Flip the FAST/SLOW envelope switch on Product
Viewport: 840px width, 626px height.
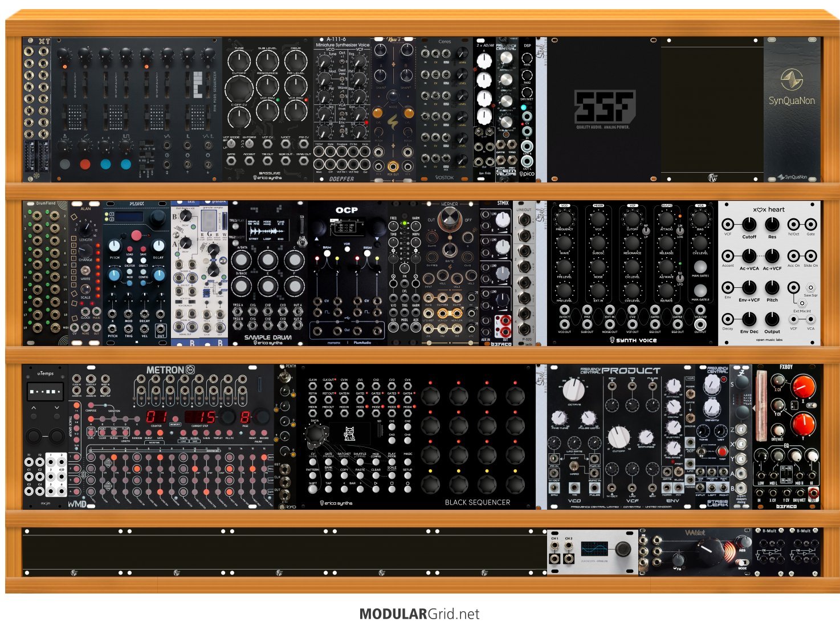[679, 471]
